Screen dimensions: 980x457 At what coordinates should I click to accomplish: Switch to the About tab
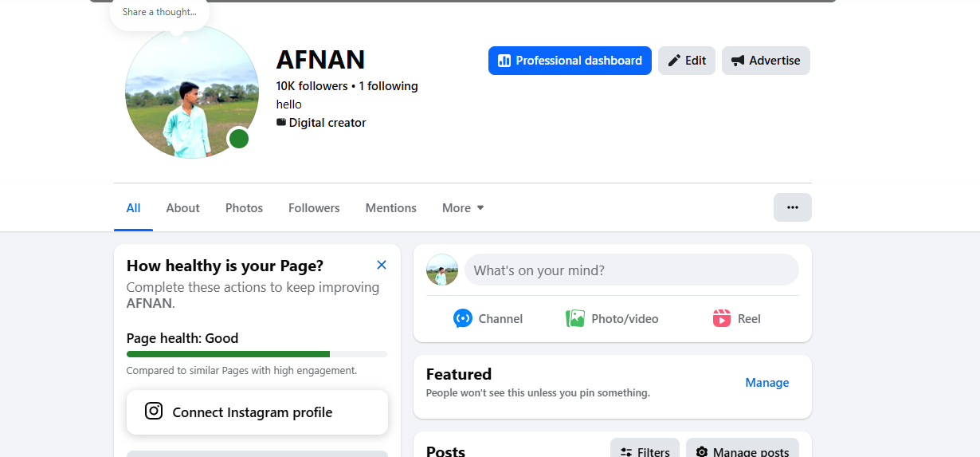coord(182,208)
